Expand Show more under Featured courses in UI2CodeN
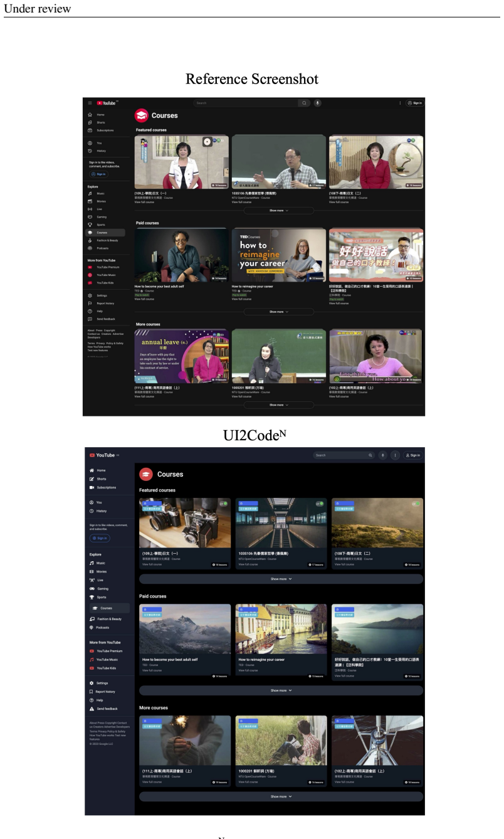 [281, 579]
